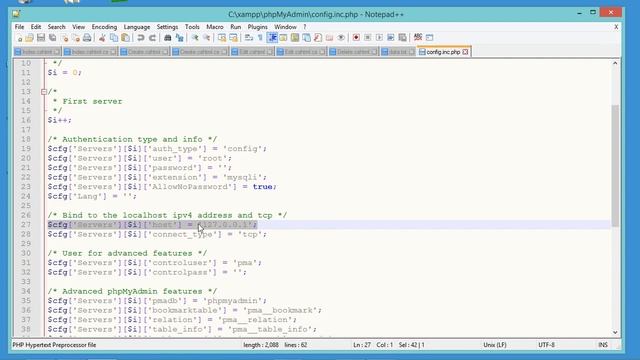This screenshot has width=640, height=360.
Task: Open the Macro menu
Action: tap(215, 27)
